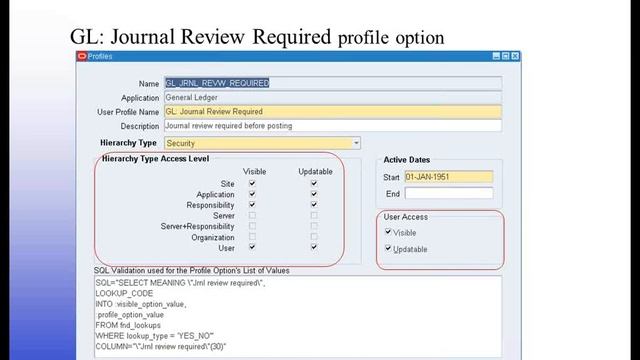Image resolution: width=640 pixels, height=360 pixels.
Task: Close the Profiles window
Action: coord(515,56)
